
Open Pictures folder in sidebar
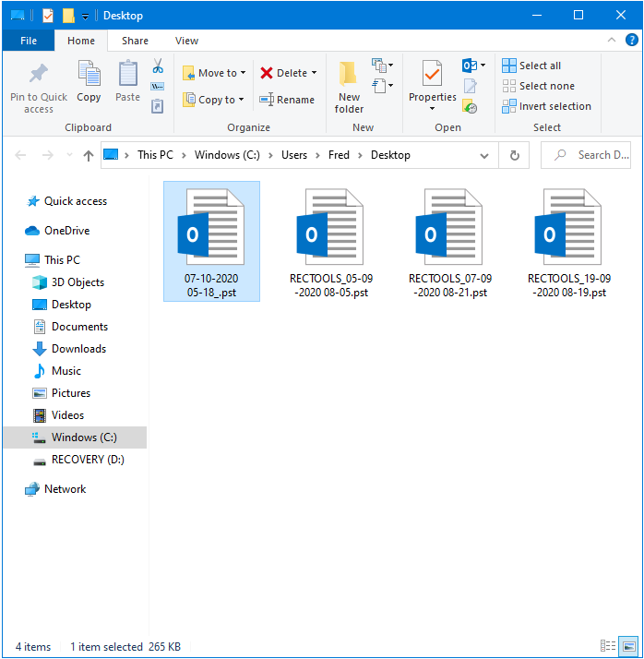coord(70,393)
